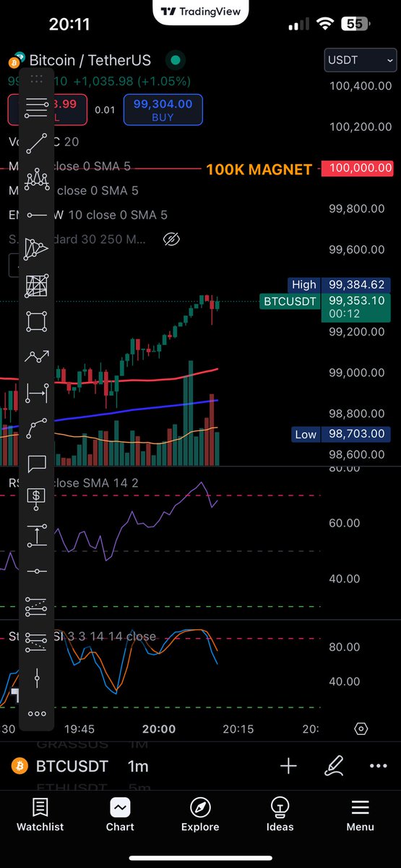Select the Curve drawing tool
The image size is (401, 868).
(x=37, y=428)
